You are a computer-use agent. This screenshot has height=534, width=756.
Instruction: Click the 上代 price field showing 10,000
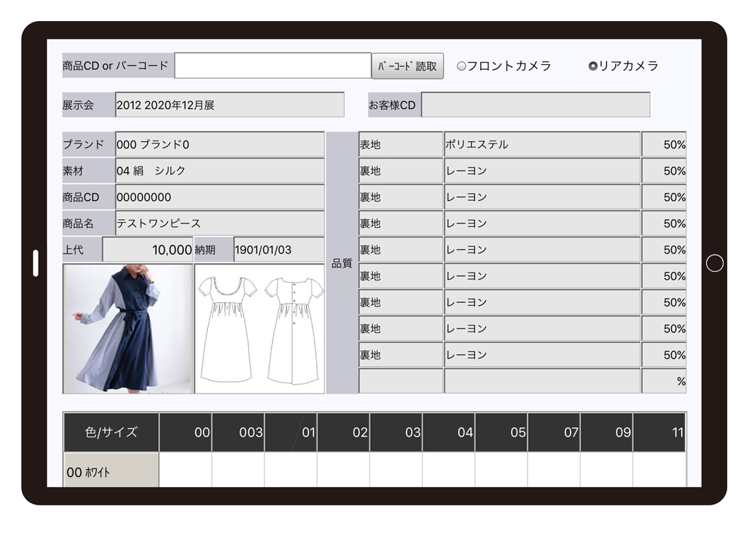[x=147, y=250]
